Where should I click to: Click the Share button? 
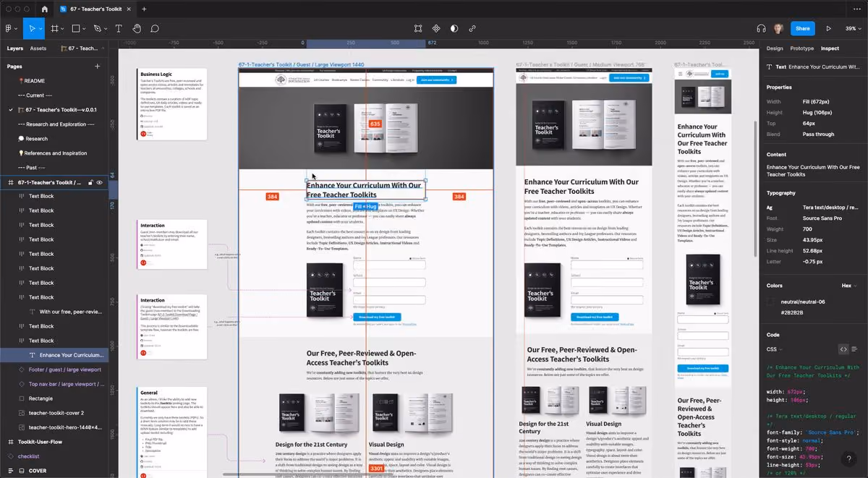(802, 28)
